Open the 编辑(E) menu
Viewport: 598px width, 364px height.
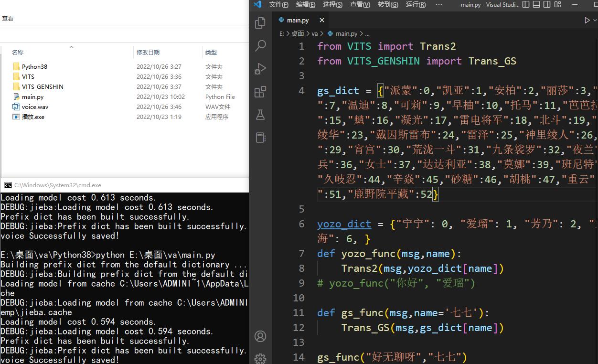(x=306, y=4)
